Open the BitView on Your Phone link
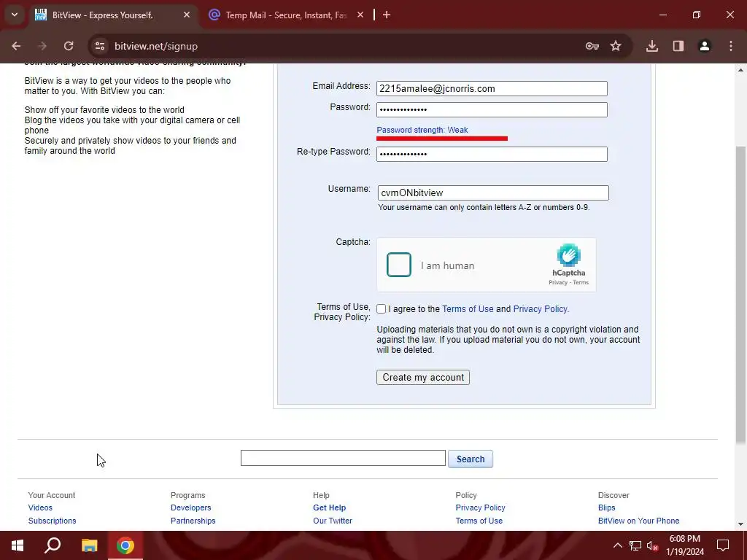The image size is (747, 560). pyautogui.click(x=638, y=521)
